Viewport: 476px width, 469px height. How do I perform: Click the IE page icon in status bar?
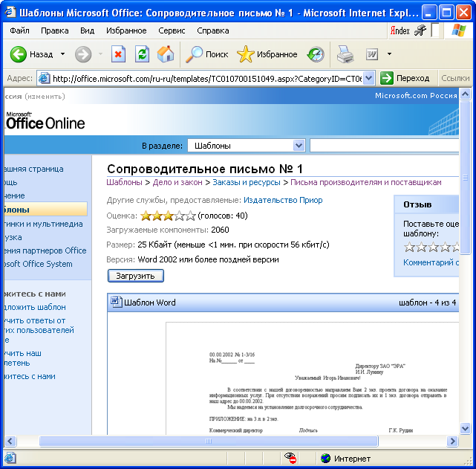tap(10, 458)
